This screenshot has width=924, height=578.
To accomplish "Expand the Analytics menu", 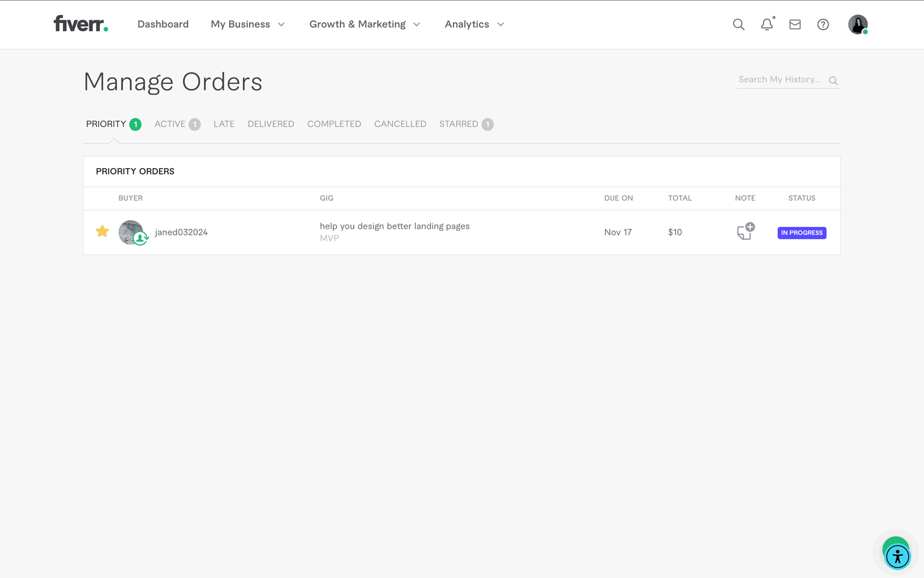I will click(475, 24).
